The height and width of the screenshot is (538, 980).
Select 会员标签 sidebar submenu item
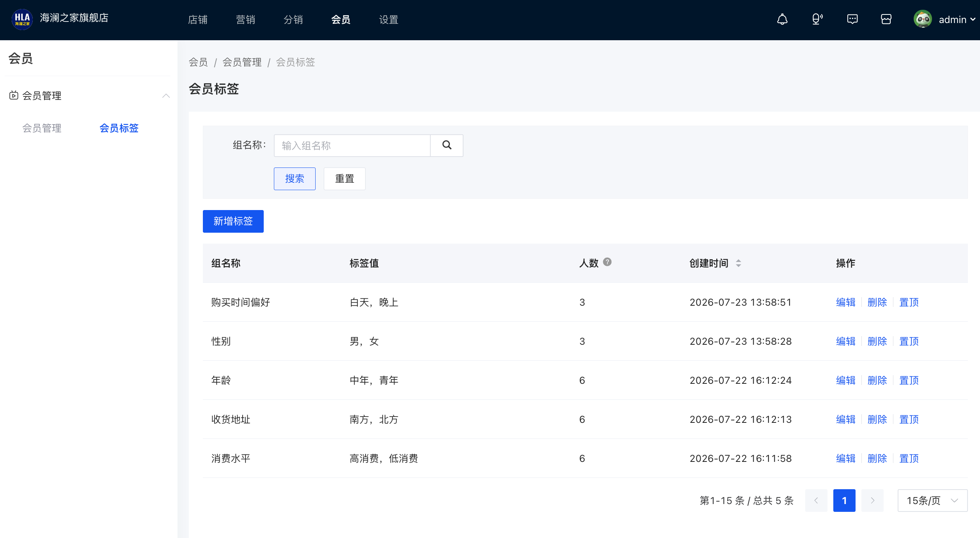pos(119,128)
